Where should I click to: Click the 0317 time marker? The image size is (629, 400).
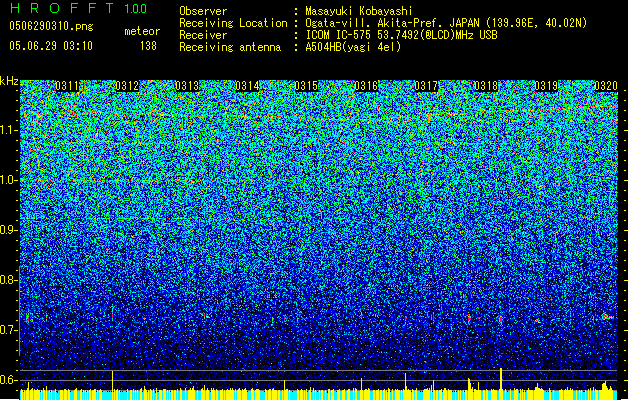pos(426,86)
